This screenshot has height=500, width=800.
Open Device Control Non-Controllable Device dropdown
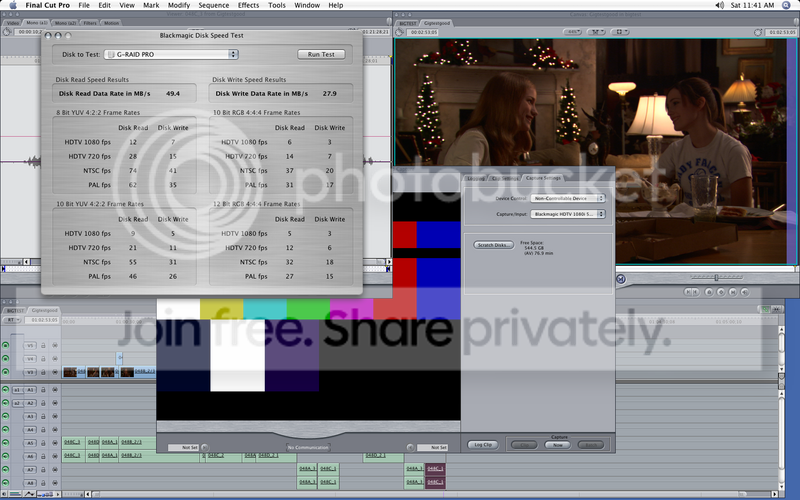(x=567, y=198)
